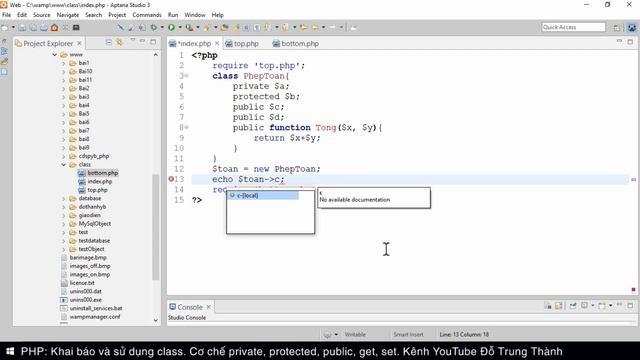Open the External Tools dropdown arrow
The image size is (640, 360).
pos(198,27)
